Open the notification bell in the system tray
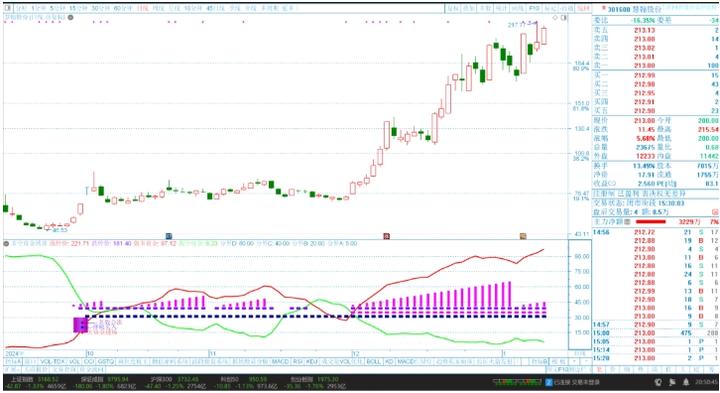 click(x=686, y=382)
